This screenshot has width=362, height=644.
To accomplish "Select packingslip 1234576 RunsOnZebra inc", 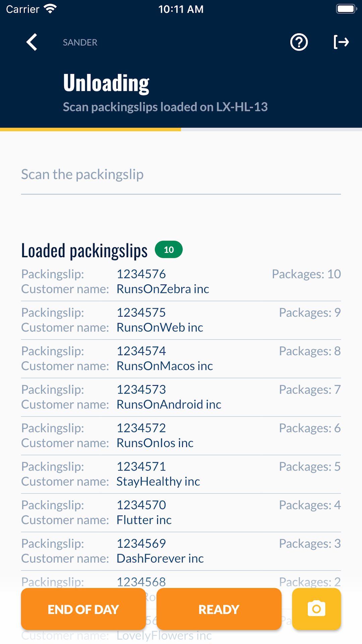I will (x=181, y=281).
